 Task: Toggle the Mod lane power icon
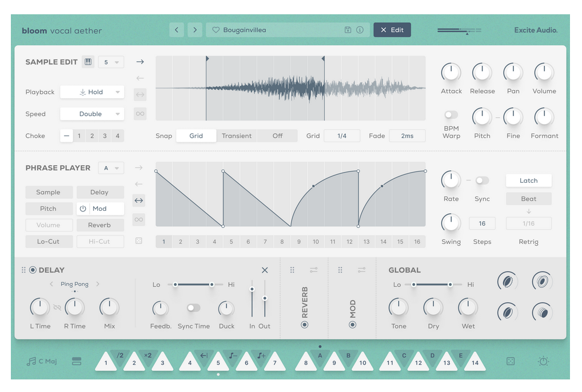coord(83,209)
